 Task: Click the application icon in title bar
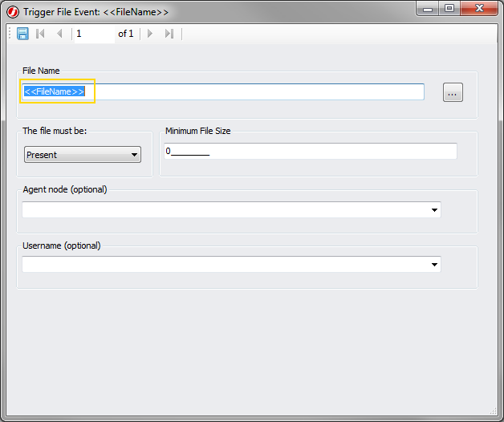(13, 12)
